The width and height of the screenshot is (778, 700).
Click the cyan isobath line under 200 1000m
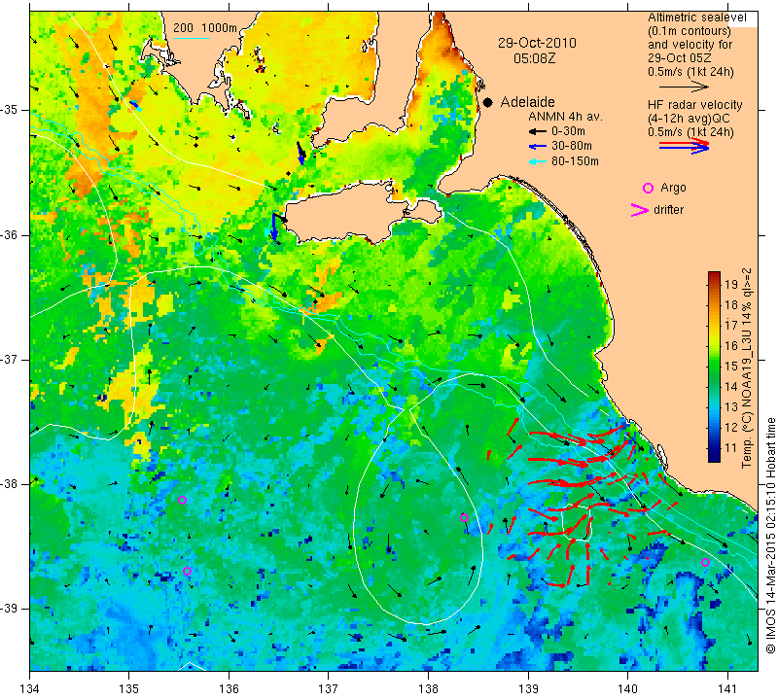click(x=191, y=38)
